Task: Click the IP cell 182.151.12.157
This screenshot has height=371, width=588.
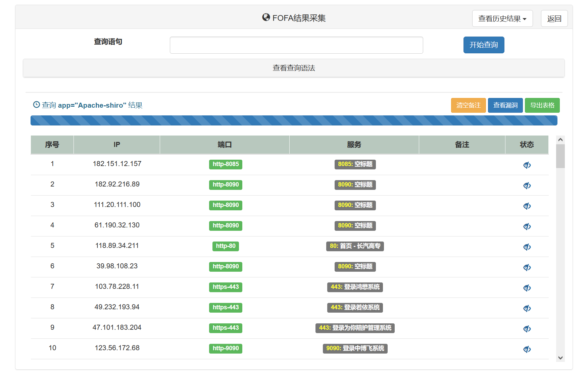Action: [x=117, y=164]
